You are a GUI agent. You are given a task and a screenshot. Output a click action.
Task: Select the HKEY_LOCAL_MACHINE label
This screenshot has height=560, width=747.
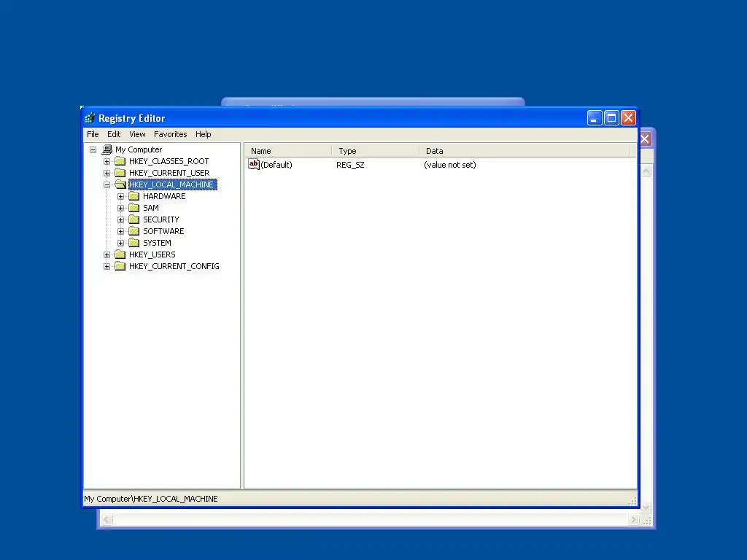click(172, 184)
